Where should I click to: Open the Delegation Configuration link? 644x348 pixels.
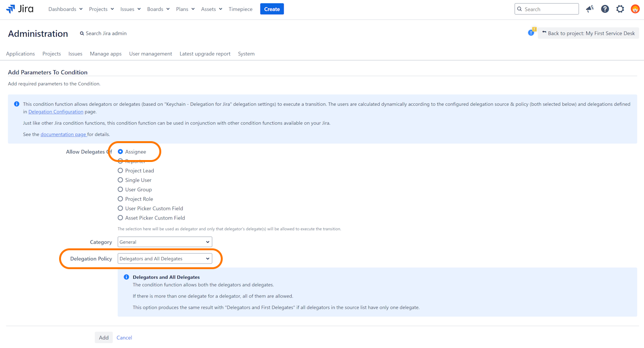click(56, 112)
